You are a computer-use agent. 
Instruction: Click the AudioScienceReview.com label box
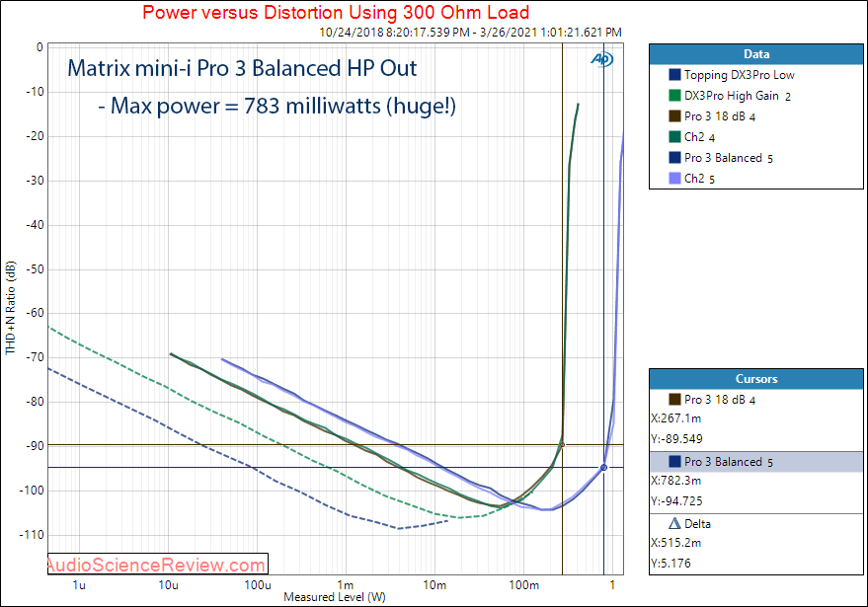pos(158,564)
